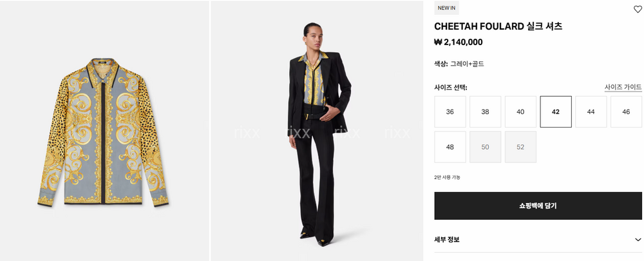Click the 세부 정보 section label
This screenshot has height=261, width=644.
(x=447, y=240)
